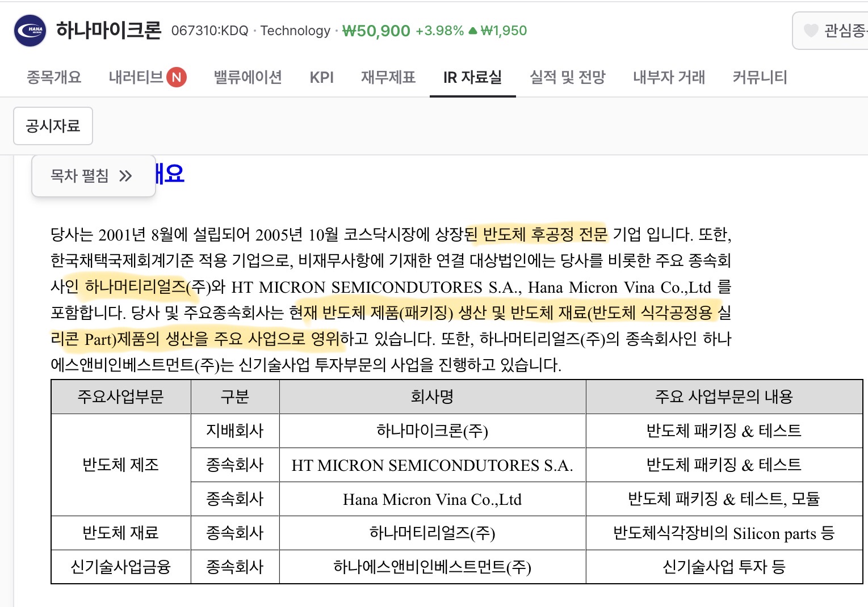Click highlighted phrase 반도체 후공정 전문

545,234
